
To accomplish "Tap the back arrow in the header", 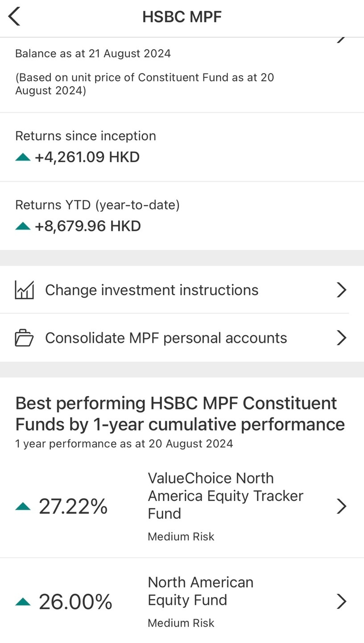I will tap(14, 17).
